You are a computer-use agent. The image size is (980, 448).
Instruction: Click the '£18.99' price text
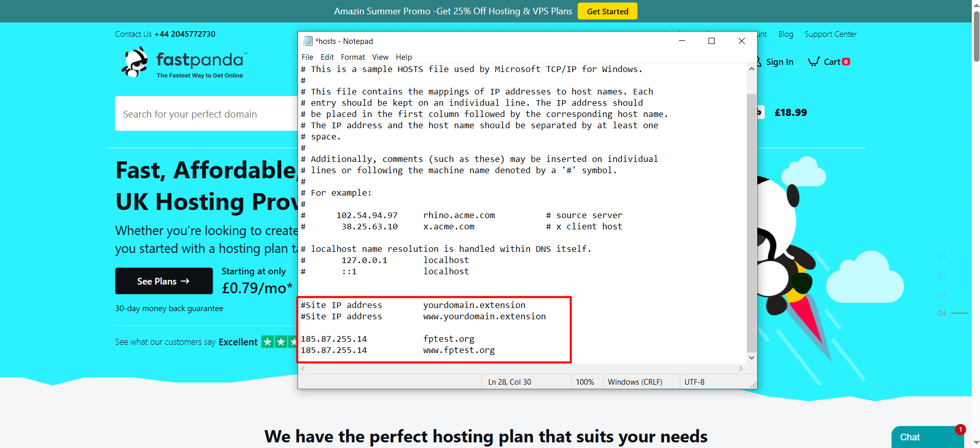791,112
